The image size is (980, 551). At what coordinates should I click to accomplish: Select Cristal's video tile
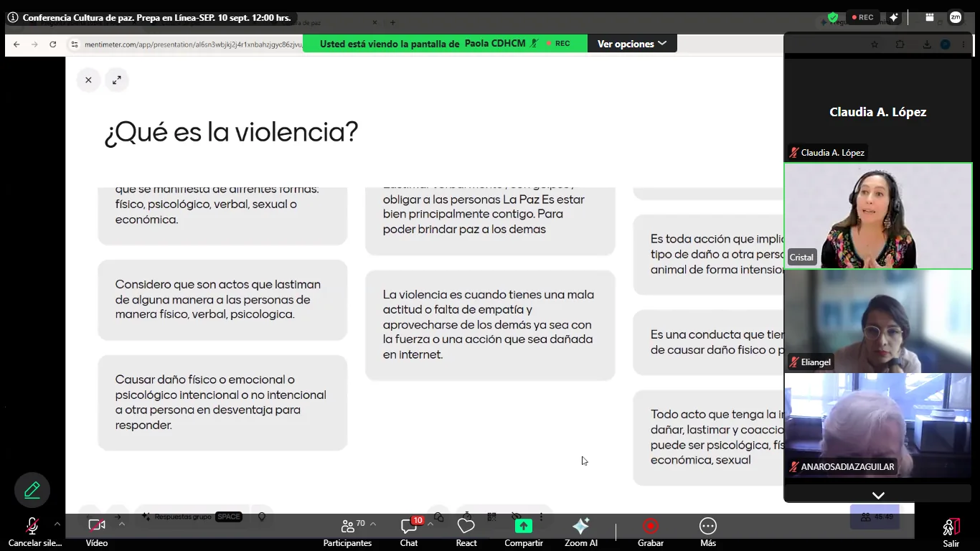pyautogui.click(x=878, y=216)
